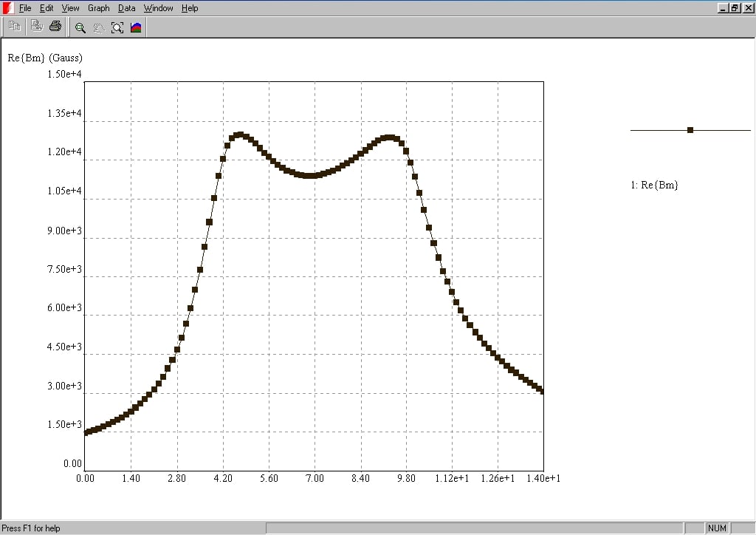Open the Help menu

point(190,8)
